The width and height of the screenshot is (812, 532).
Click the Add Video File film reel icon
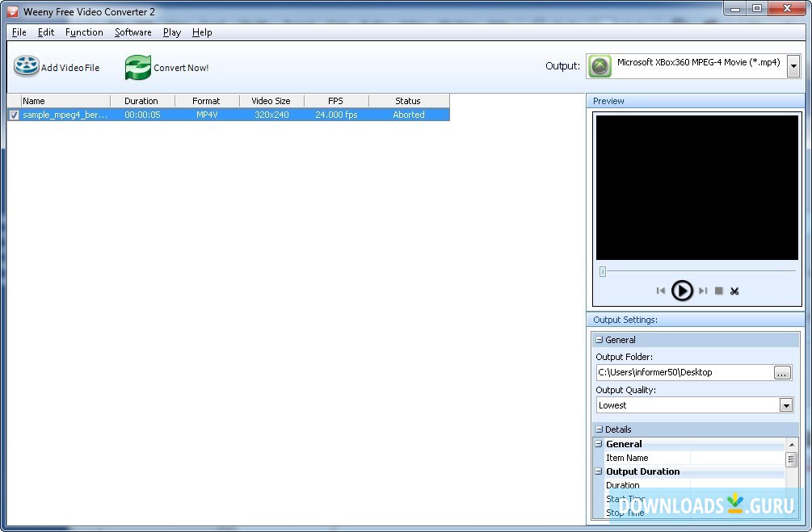(27, 67)
